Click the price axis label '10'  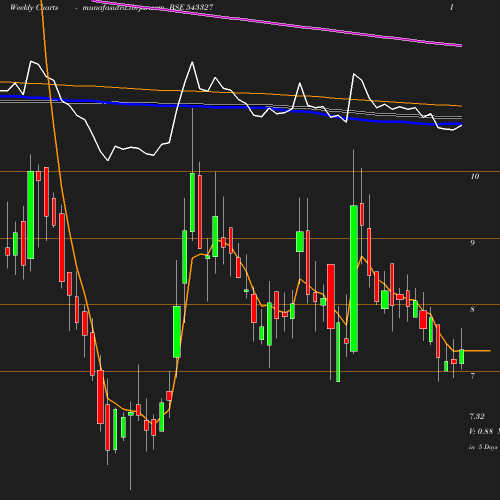[475, 176]
